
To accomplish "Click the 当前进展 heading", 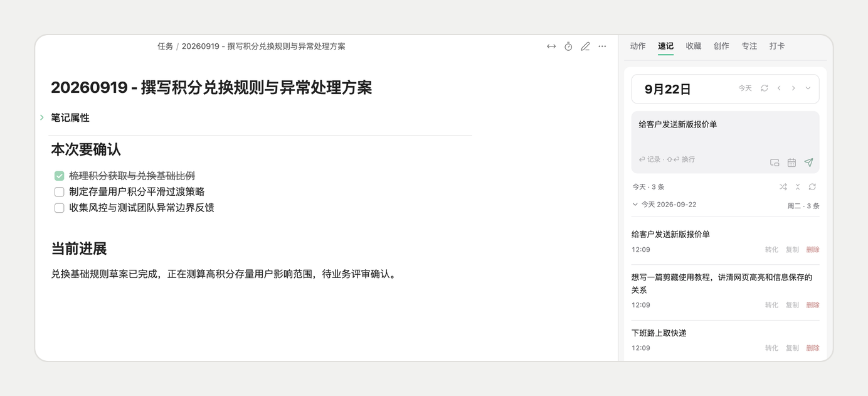I will coord(79,249).
